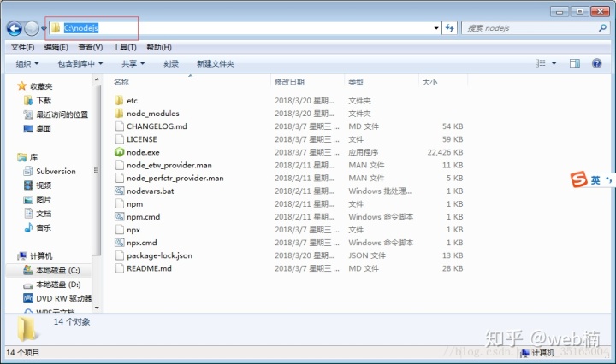
Task: Open the 帮助(H) menu
Action: point(159,47)
